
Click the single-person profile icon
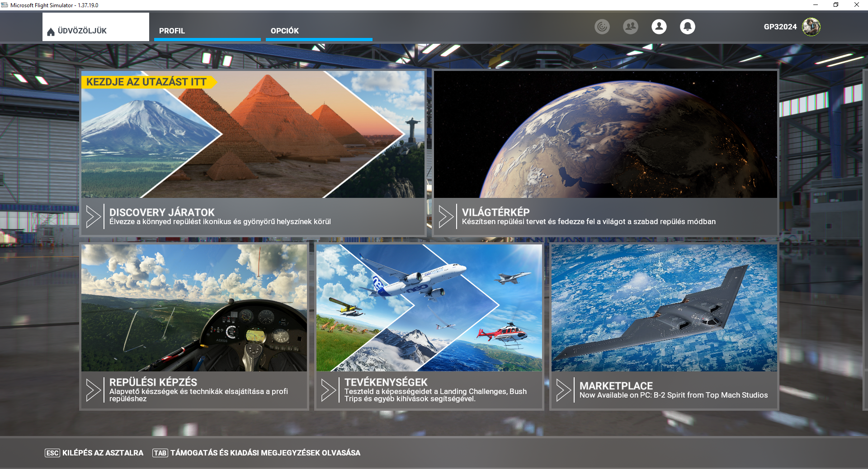[659, 27]
